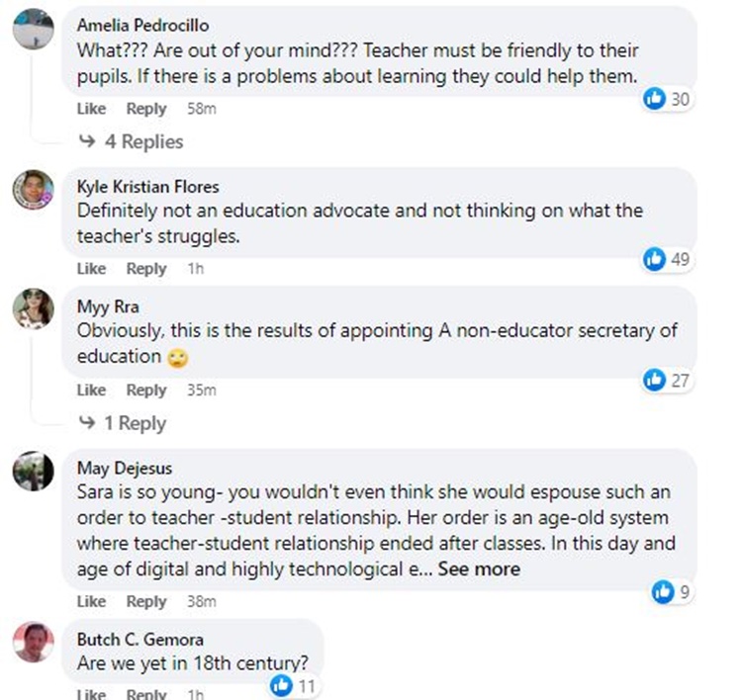Reply to Kyle Kristian Flores's comment
This screenshot has width=742, height=700.
(x=146, y=269)
